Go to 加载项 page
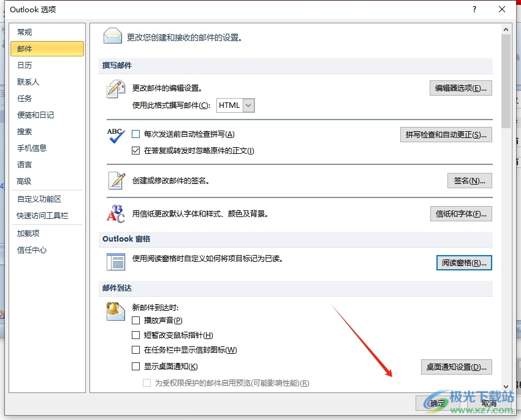 click(x=47, y=233)
